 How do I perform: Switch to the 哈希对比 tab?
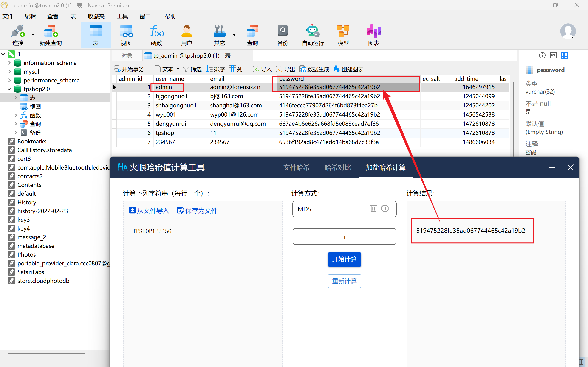pyautogui.click(x=338, y=167)
